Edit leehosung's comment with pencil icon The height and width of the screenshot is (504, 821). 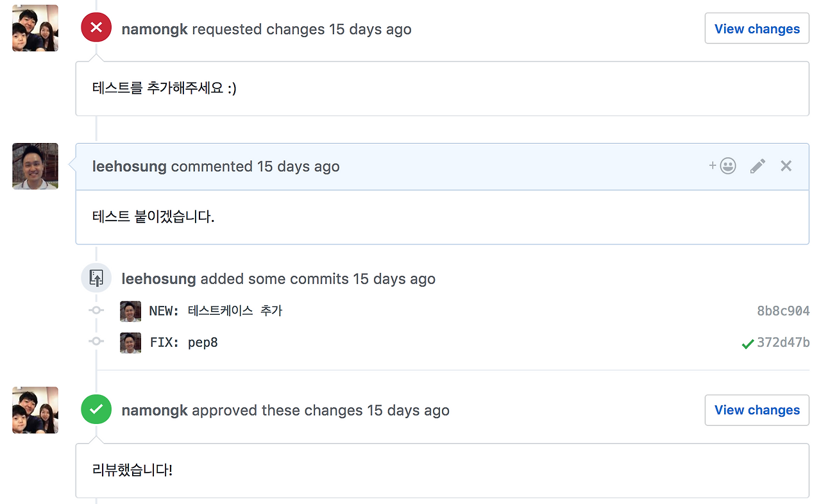(x=758, y=166)
